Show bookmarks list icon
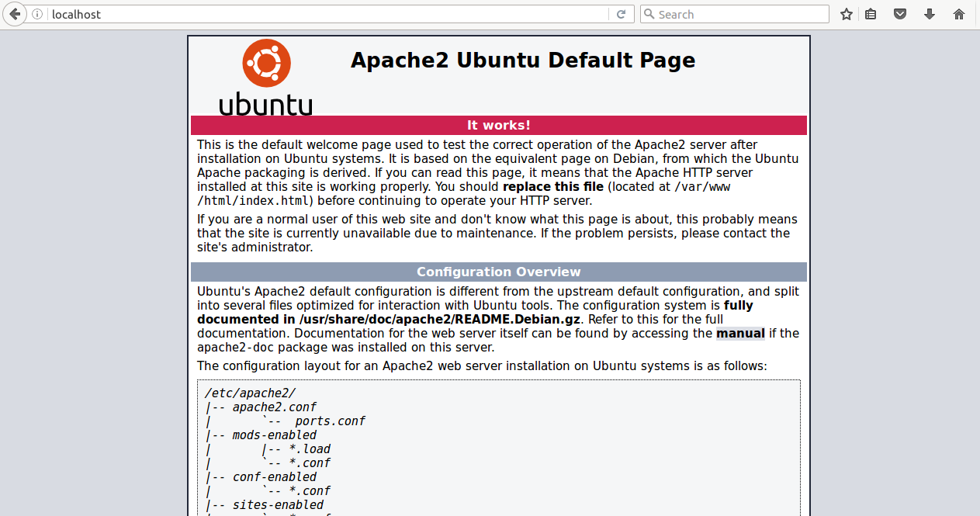The width and height of the screenshot is (980, 516). [871, 14]
